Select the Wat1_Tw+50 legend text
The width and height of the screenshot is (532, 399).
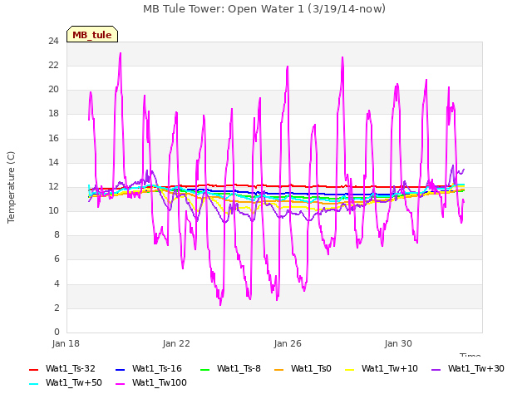74,382
